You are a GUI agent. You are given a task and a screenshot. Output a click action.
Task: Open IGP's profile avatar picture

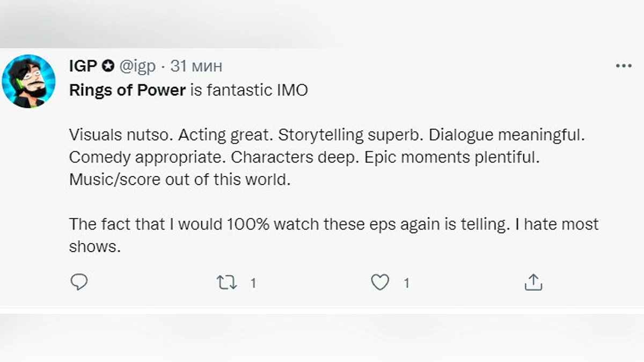tap(29, 81)
